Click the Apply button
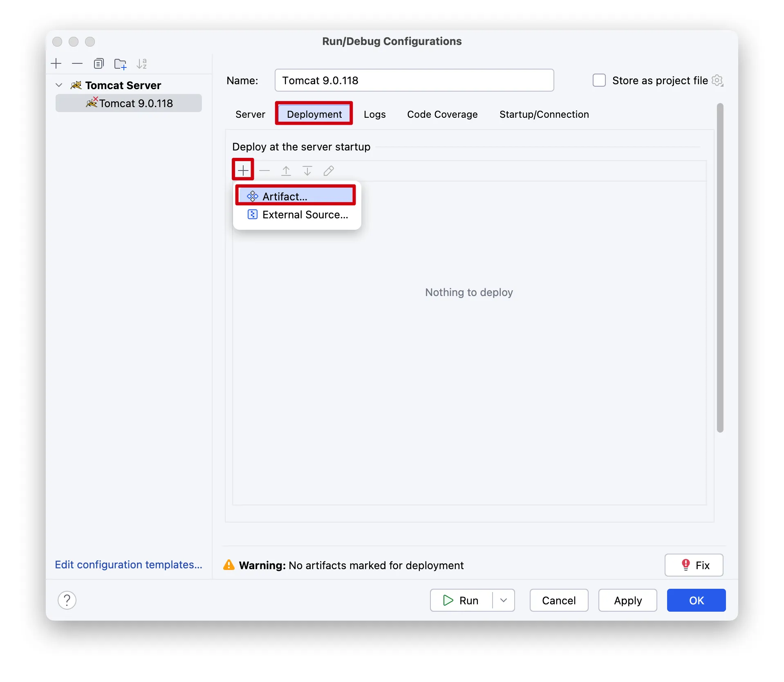 628,600
